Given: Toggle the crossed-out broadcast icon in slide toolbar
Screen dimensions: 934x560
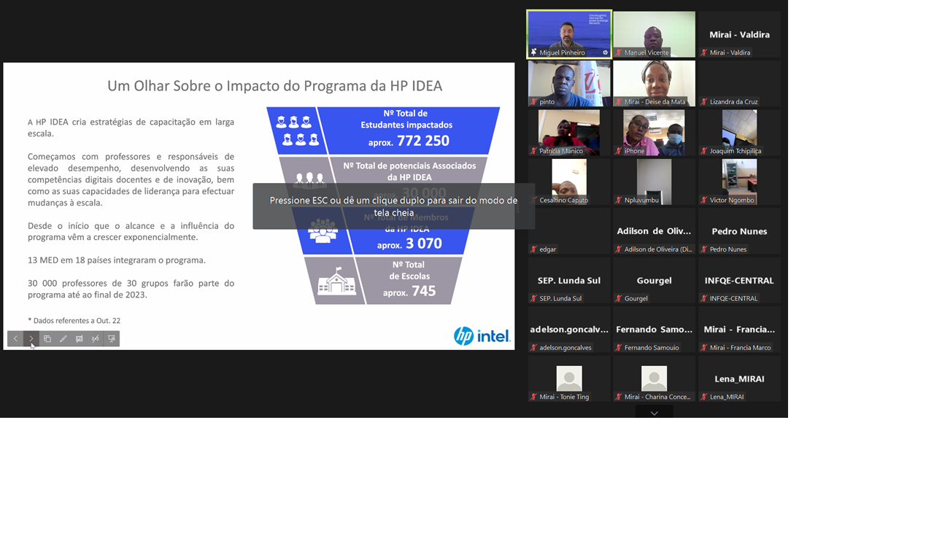Looking at the screenshot, I should (x=96, y=339).
